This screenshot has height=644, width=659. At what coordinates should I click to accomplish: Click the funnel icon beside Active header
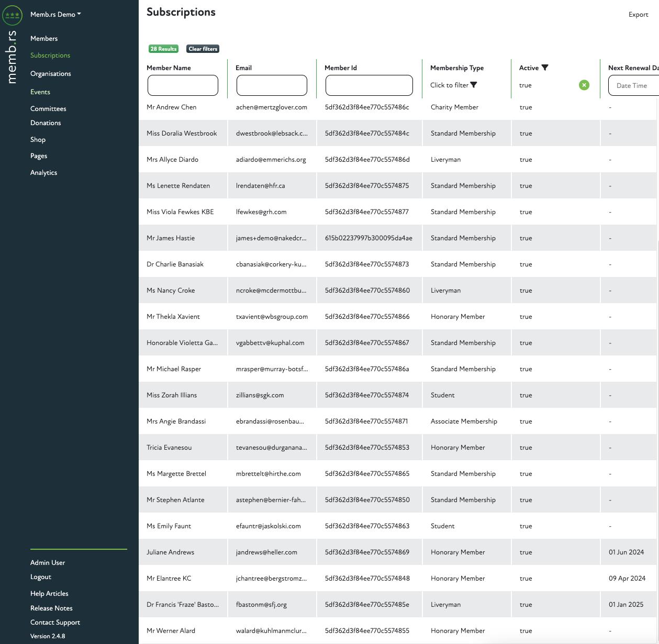[545, 68]
